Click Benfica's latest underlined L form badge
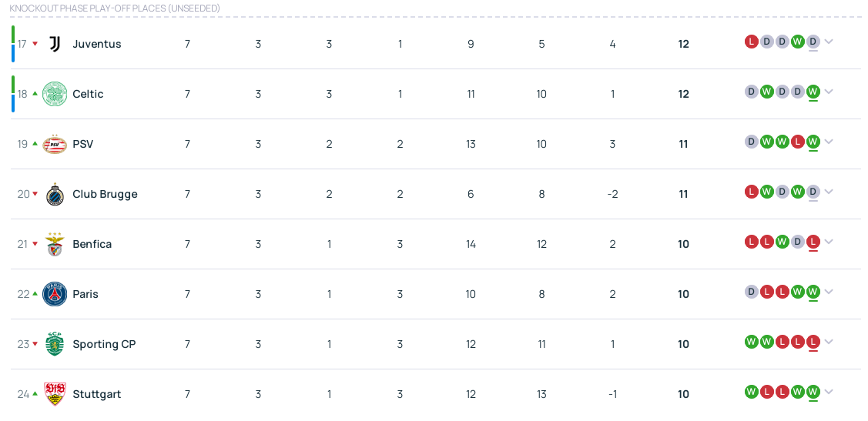Screen dimensions: 868x421 [813, 242]
